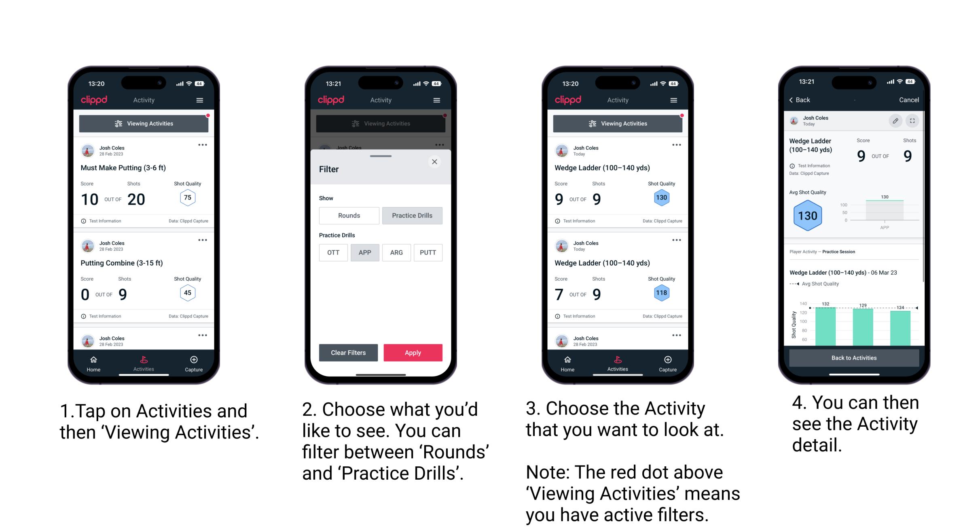The image size is (980, 527).
Task: Select the Rounds filter toggle
Action: coord(349,216)
